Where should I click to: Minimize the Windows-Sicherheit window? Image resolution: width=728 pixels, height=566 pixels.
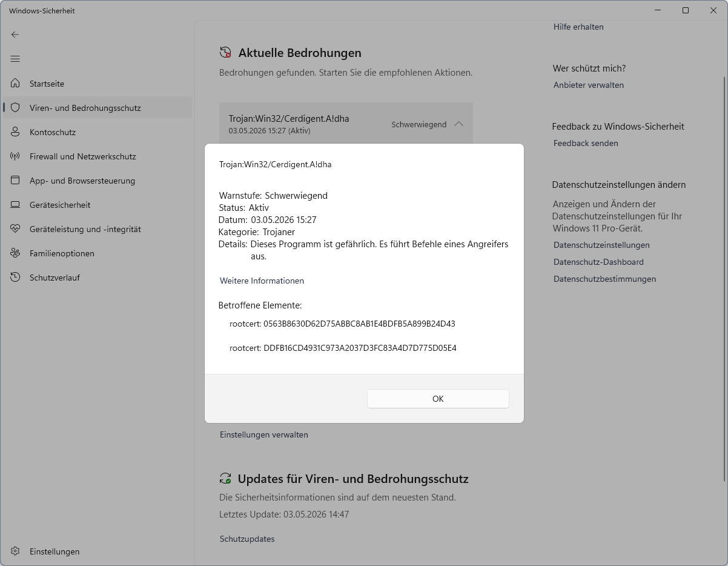(x=658, y=10)
